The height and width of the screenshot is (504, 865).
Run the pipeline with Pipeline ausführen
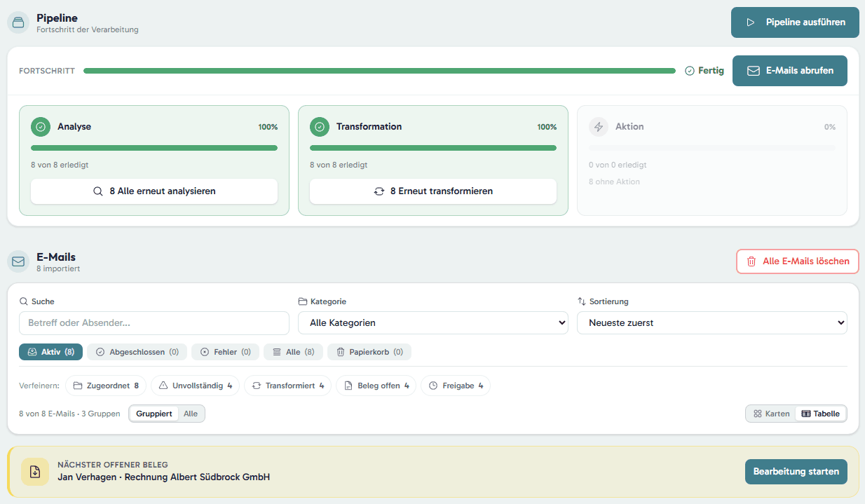(x=795, y=22)
